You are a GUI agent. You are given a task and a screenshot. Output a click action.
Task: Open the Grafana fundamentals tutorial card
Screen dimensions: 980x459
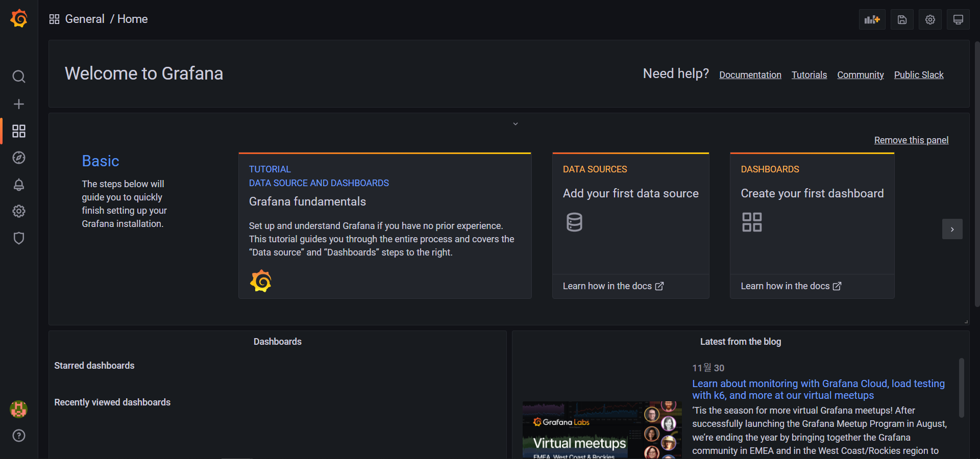(x=385, y=225)
